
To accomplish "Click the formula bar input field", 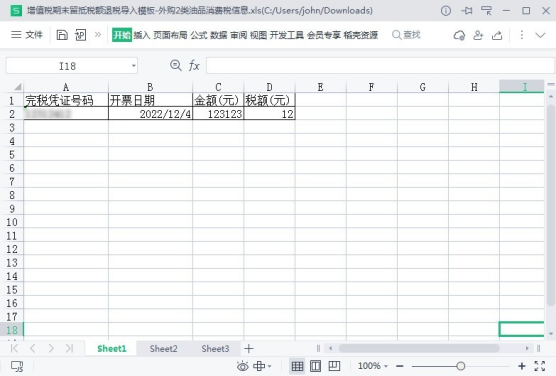I will click(x=380, y=66).
